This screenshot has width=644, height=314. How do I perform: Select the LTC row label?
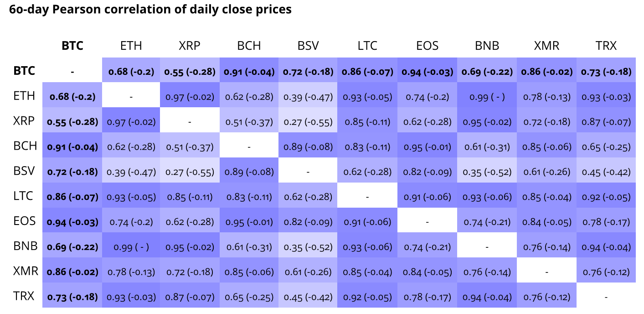(24, 196)
